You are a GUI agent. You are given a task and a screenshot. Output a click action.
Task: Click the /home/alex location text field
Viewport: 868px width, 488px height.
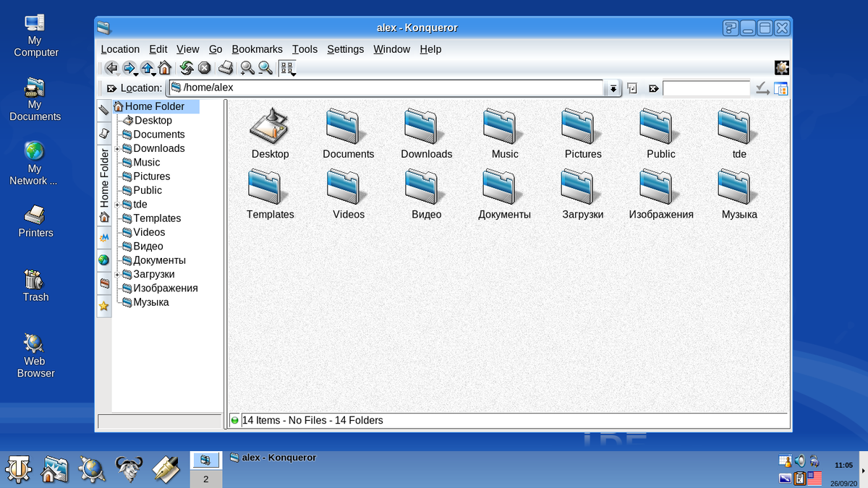pos(386,87)
